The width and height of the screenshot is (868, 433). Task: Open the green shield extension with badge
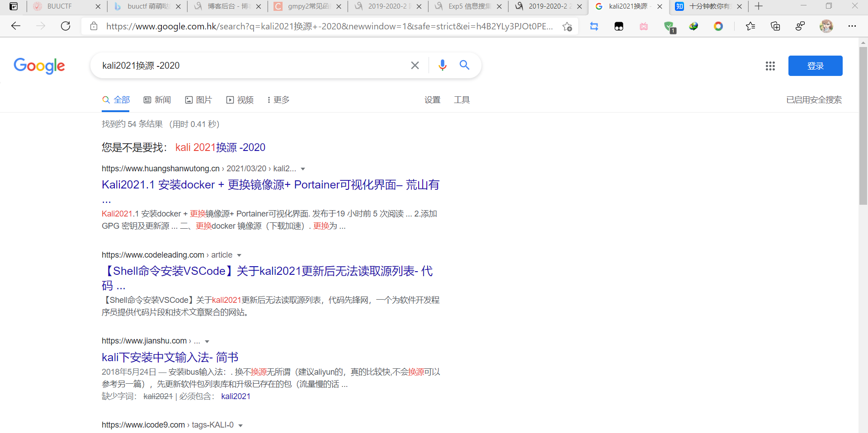669,27
